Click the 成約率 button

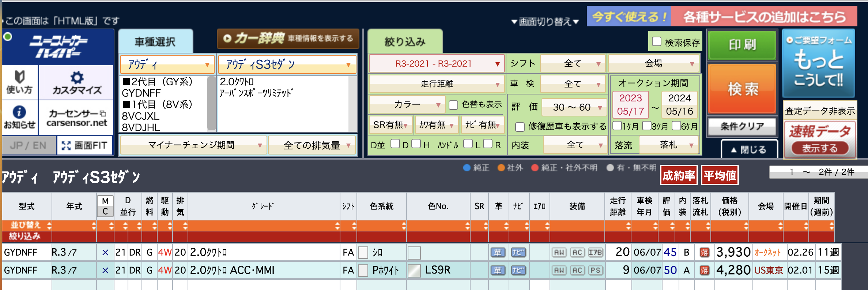pos(679,175)
